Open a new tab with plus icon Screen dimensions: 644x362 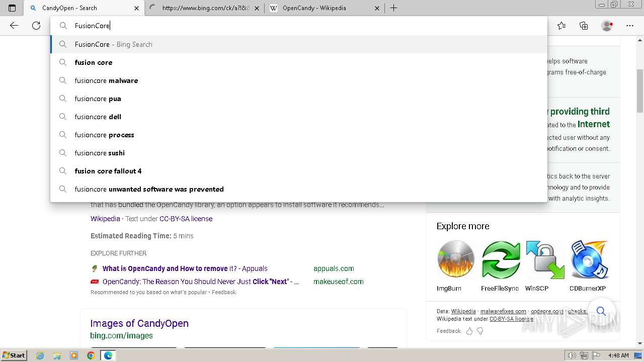[394, 8]
